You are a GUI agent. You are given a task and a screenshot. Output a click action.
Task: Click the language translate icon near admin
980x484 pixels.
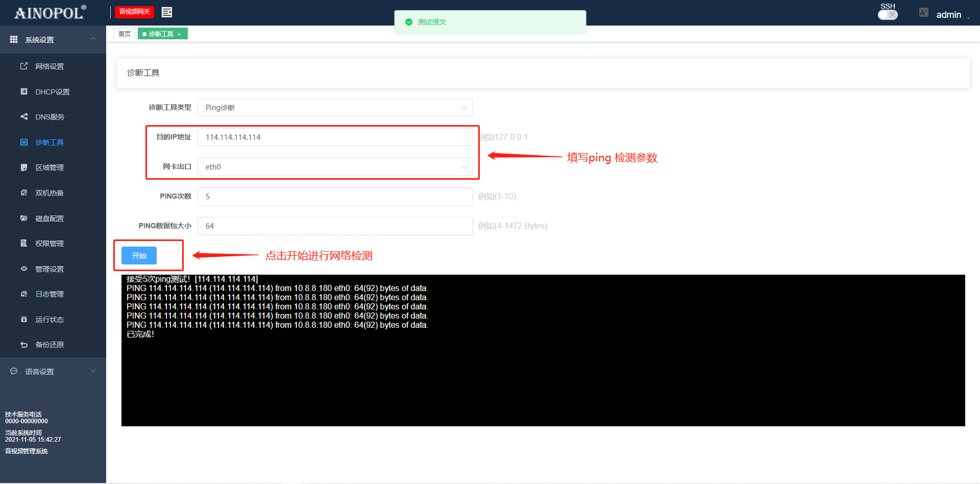click(923, 13)
